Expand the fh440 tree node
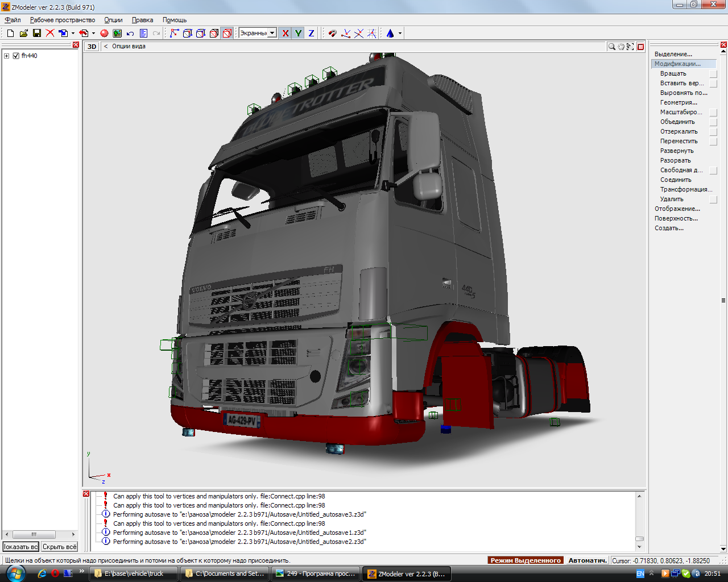This screenshot has height=582, width=728. point(7,56)
